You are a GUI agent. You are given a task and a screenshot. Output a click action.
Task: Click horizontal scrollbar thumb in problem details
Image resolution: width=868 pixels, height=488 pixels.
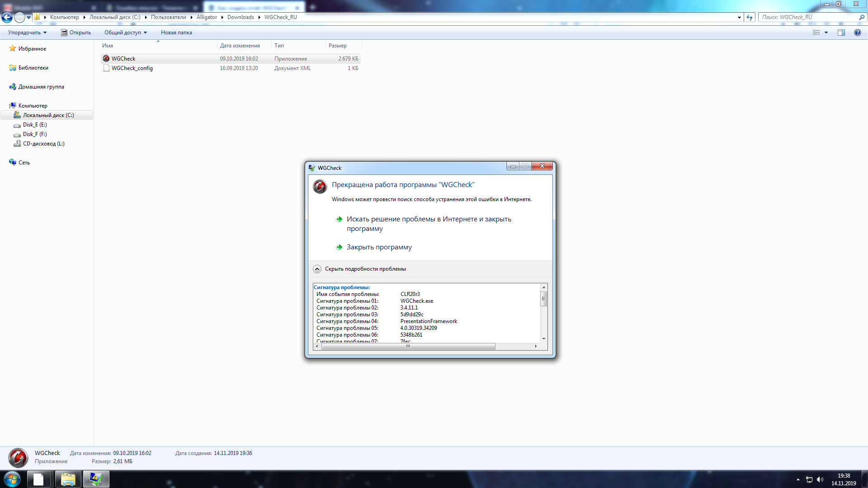click(408, 347)
